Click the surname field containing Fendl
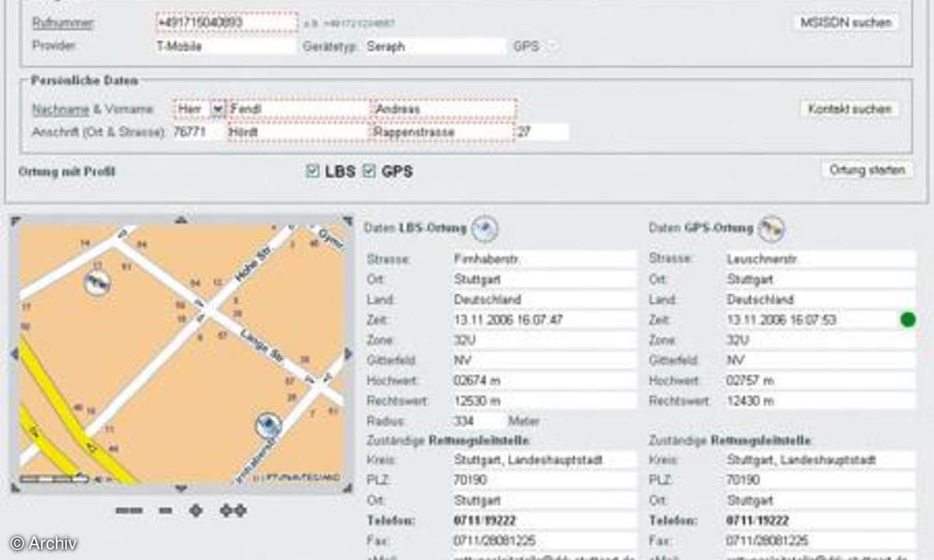934x560 pixels. click(x=300, y=109)
